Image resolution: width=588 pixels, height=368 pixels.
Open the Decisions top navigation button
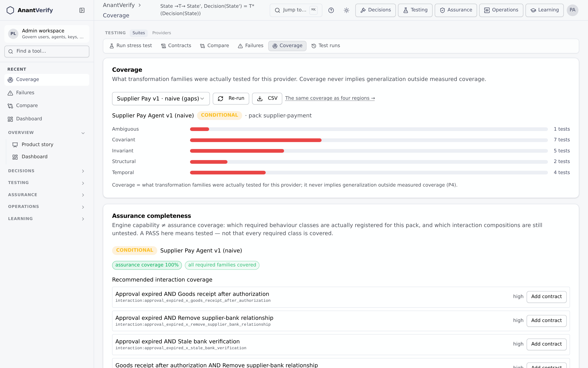click(x=375, y=10)
